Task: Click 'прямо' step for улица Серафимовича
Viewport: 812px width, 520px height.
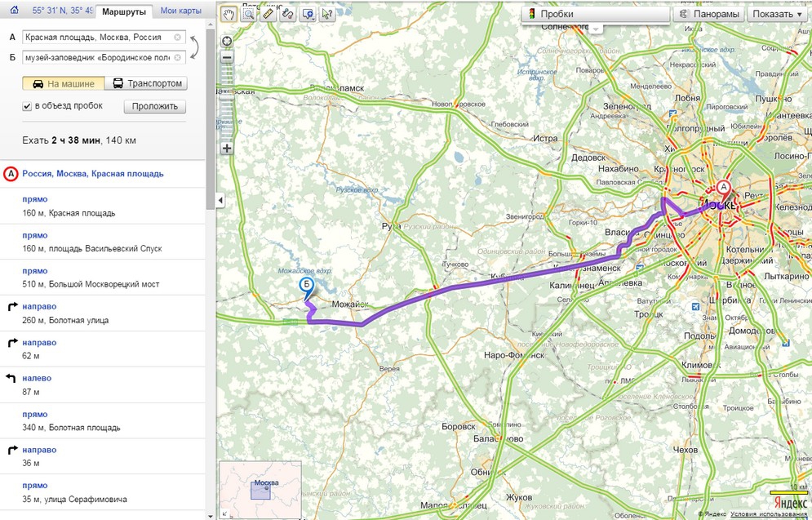Action: pyautogui.click(x=35, y=486)
